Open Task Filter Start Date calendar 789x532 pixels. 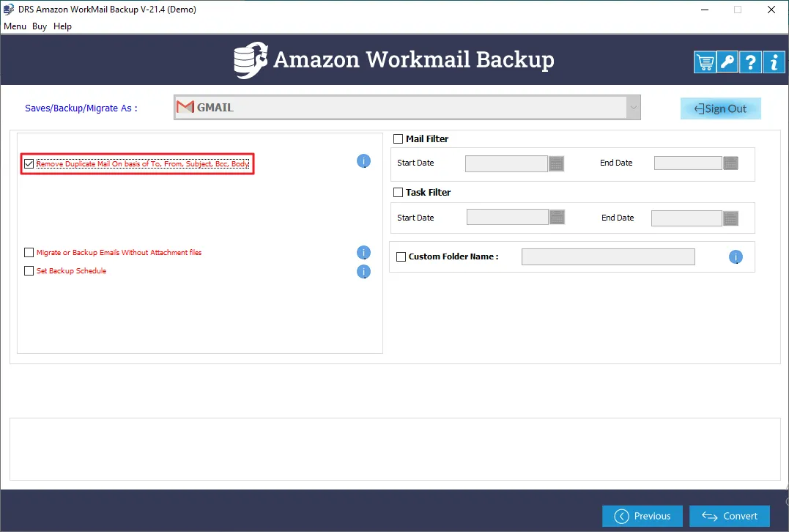[557, 217]
